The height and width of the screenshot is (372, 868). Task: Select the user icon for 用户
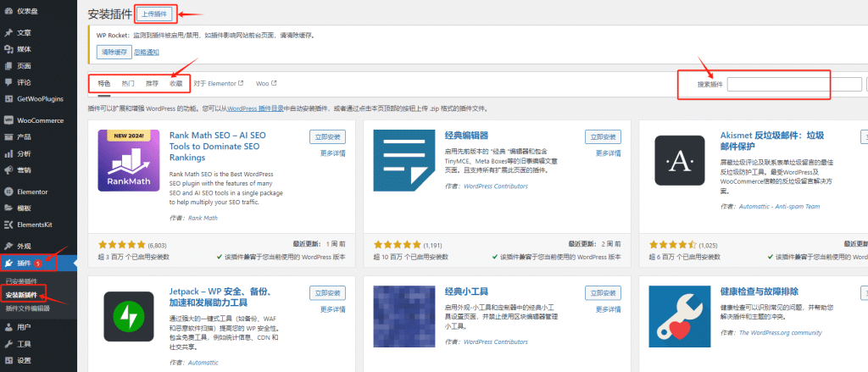(x=8, y=327)
